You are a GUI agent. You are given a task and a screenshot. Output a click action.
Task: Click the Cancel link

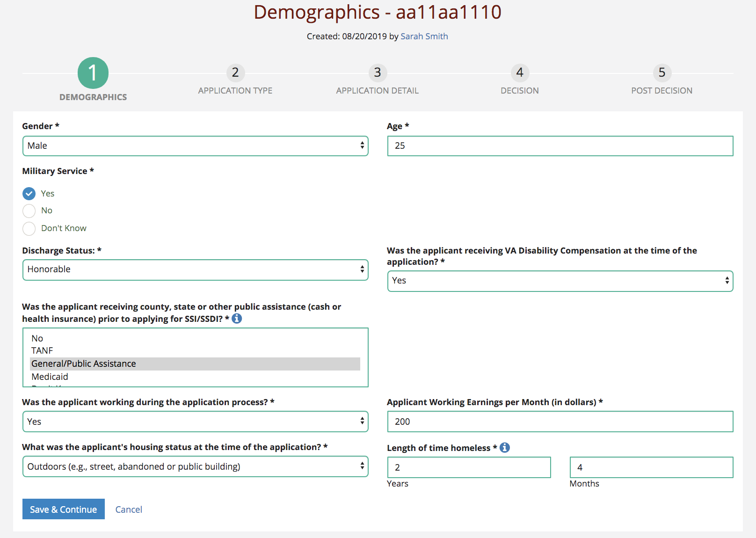click(x=129, y=509)
